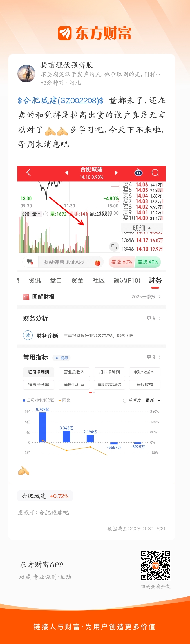
Task: Go to next stock with right triangle
Action: pos(116,173)
